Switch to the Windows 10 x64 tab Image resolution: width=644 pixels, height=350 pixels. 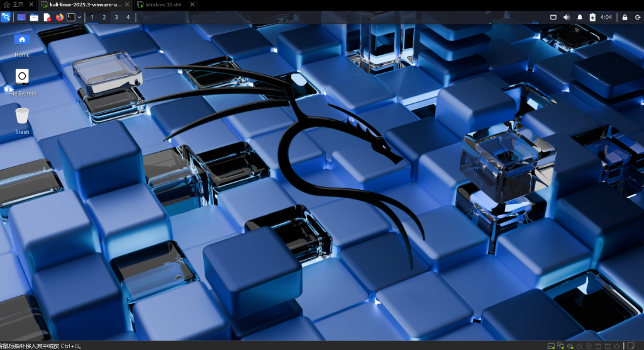point(160,4)
